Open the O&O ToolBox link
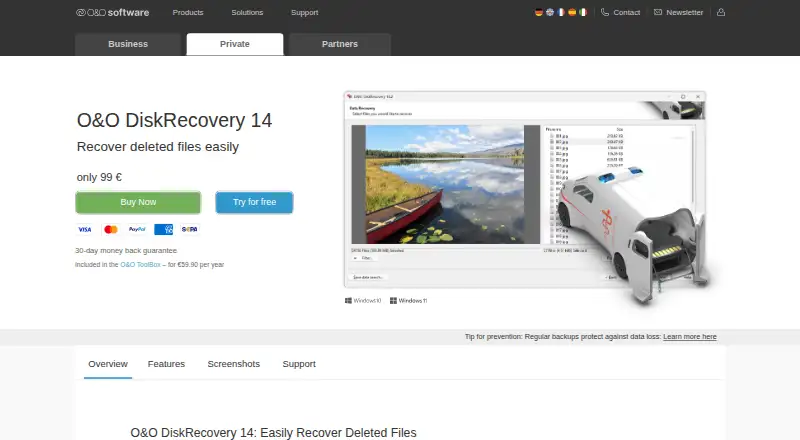The height and width of the screenshot is (440, 800). click(x=140, y=264)
